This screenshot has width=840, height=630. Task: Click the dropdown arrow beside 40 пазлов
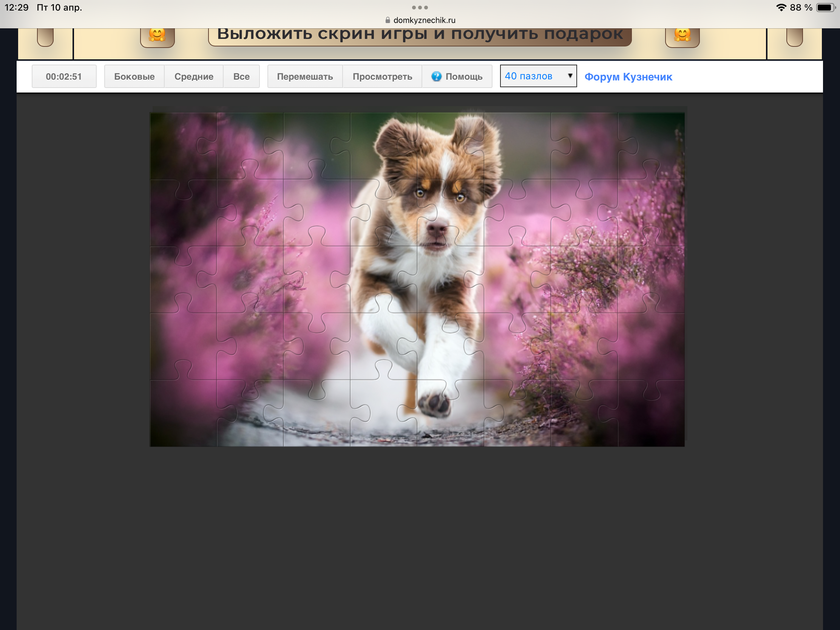(570, 76)
